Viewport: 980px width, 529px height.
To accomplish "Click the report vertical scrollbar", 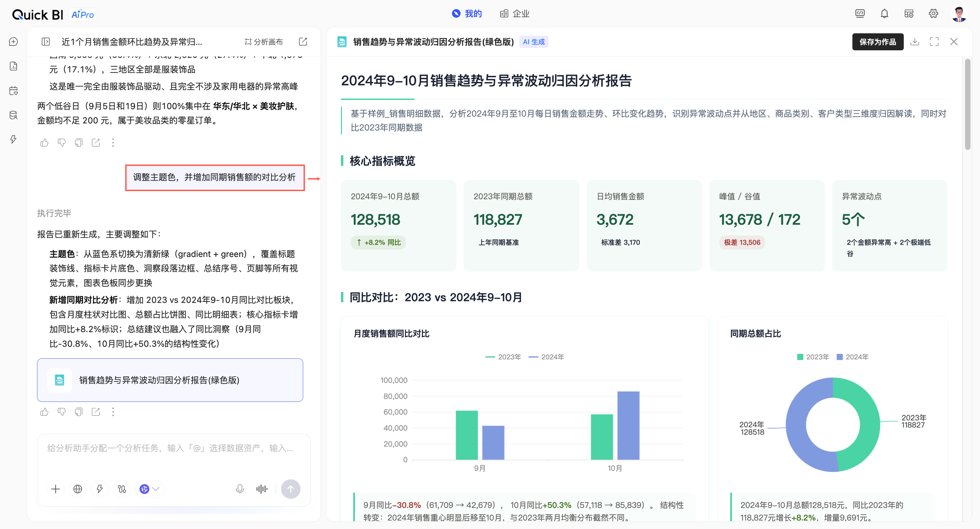I will pyautogui.click(x=967, y=104).
